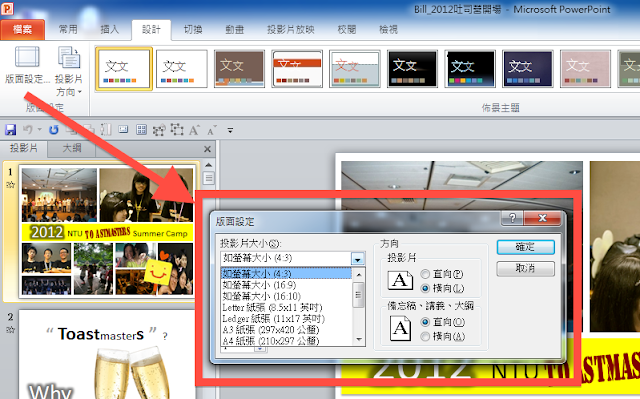Apply the dark navy blue theme
This screenshot has width=640, height=399.
pyautogui.click(x=527, y=69)
